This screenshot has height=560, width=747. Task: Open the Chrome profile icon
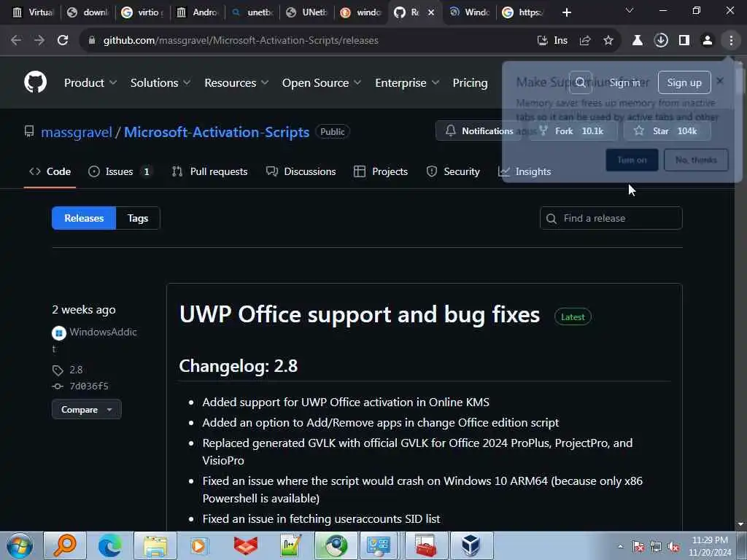click(708, 41)
